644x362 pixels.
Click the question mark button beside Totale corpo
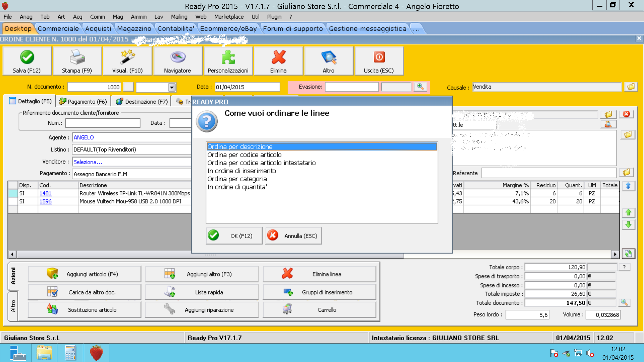coord(624,267)
